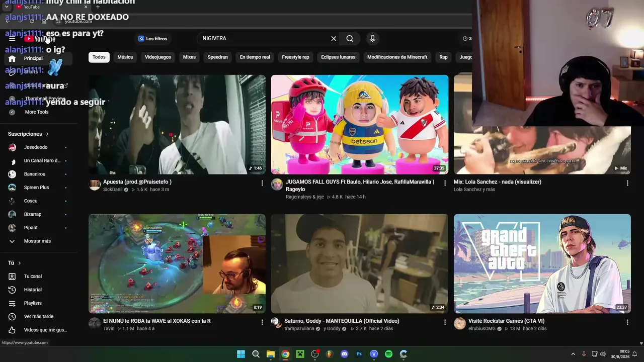This screenshot has width=644, height=362.
Task: Open the Ver más tarde list
Action: [x=38, y=316]
